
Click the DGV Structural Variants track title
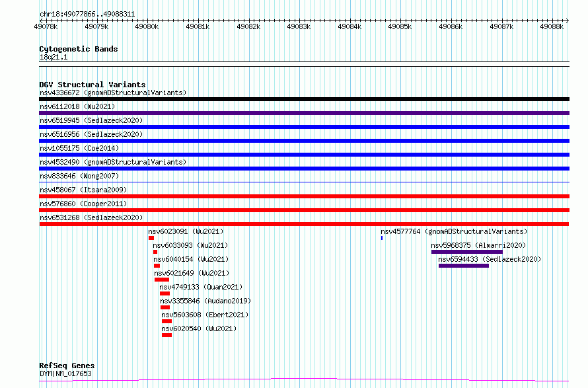(92, 85)
